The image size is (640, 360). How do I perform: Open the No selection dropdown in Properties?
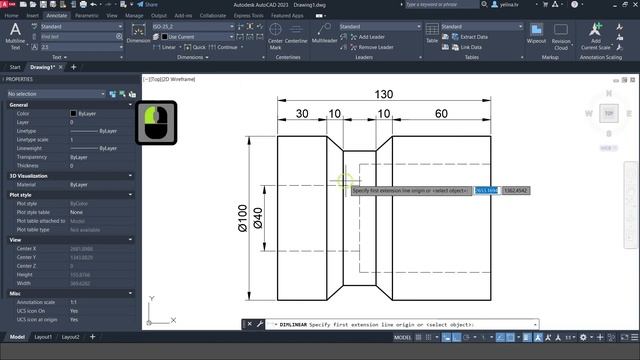click(x=56, y=94)
